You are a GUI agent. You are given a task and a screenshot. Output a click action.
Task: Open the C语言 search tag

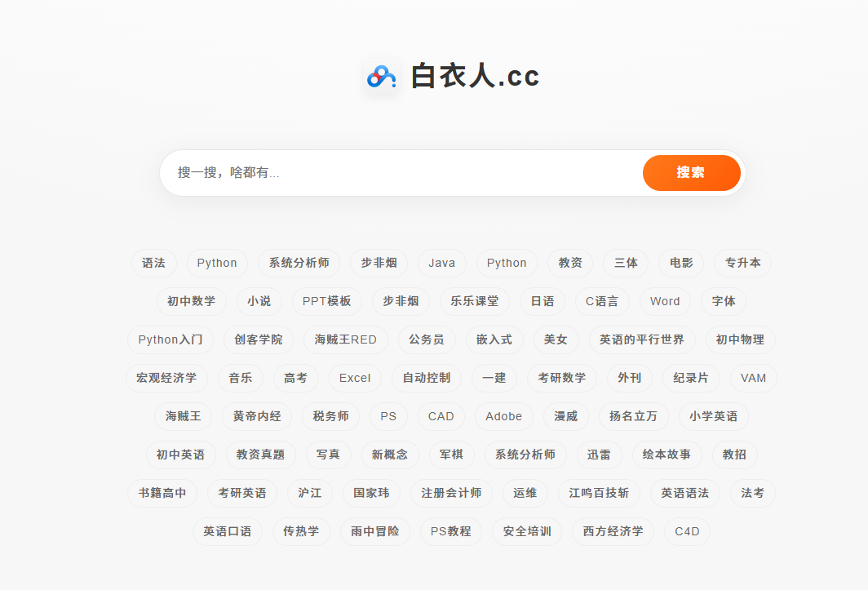602,301
